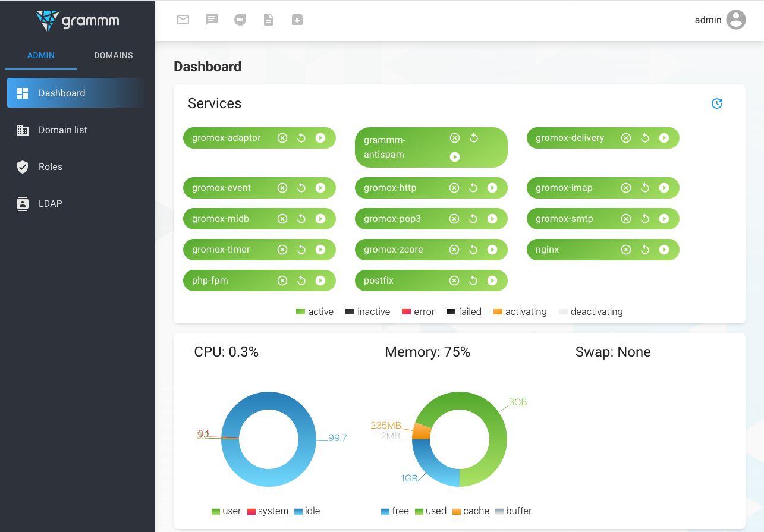Screen dimensions: 764x532
Task: Start the nginx service
Action: tap(664, 250)
